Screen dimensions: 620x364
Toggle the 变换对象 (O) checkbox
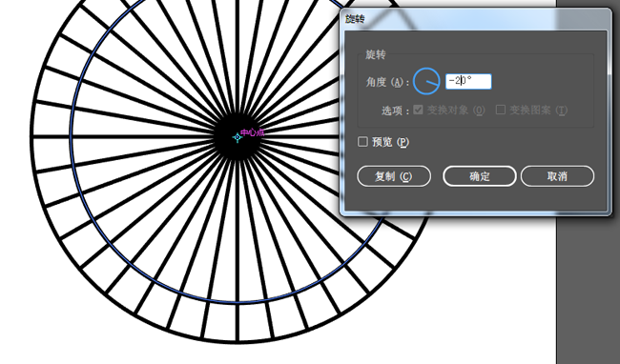tap(418, 110)
